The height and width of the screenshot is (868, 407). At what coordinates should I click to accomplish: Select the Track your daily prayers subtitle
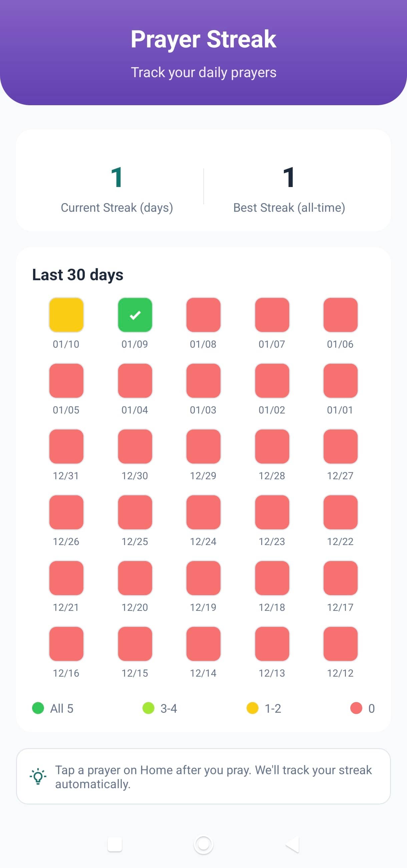[x=203, y=72]
